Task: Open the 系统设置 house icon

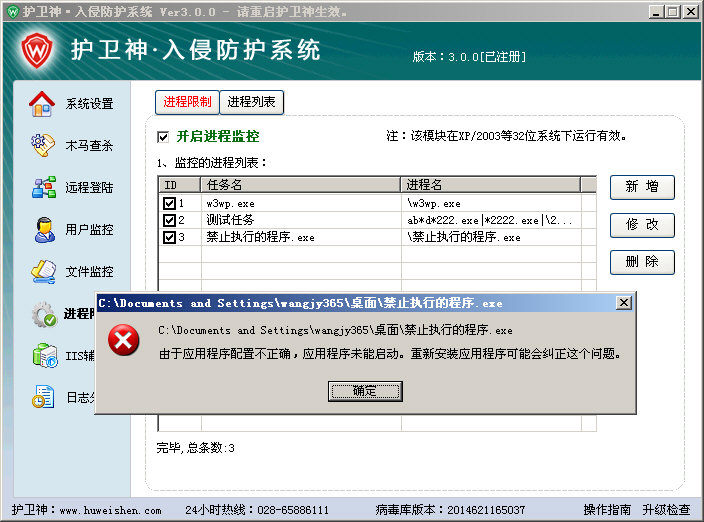Action: tap(42, 104)
